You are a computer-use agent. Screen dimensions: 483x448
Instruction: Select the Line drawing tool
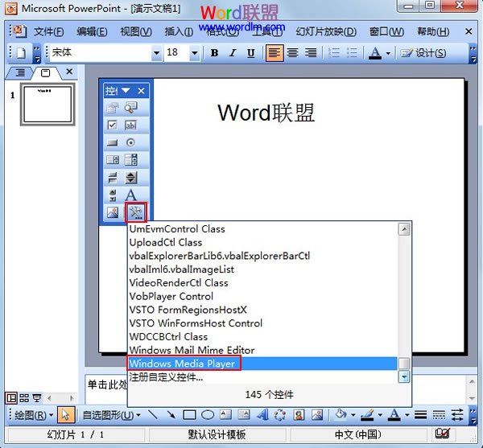(153, 415)
